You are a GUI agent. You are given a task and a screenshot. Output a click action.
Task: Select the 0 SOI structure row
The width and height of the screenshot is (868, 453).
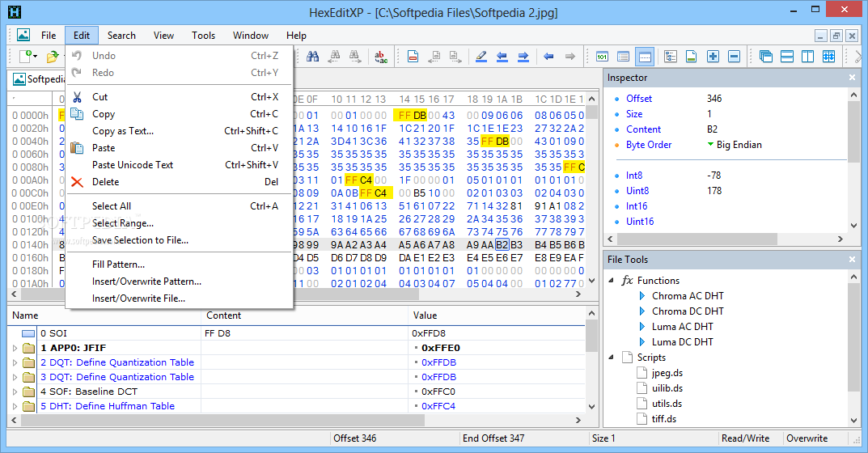[x=296, y=333]
